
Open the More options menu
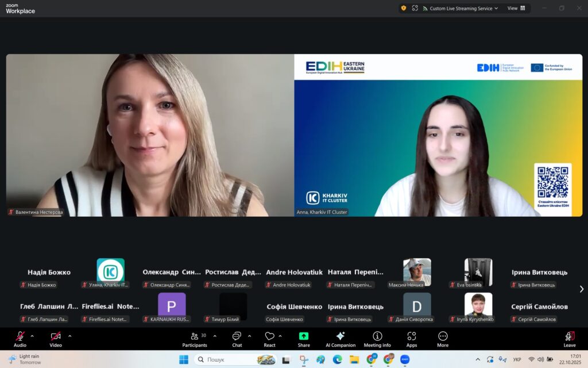pyautogui.click(x=443, y=336)
